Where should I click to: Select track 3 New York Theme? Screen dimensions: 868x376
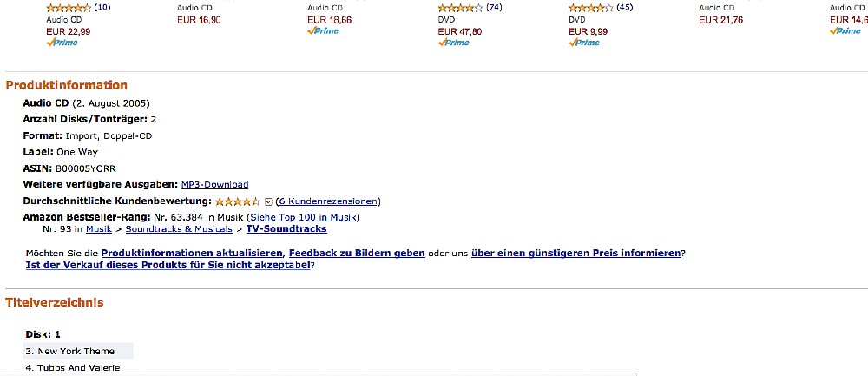[78, 351]
